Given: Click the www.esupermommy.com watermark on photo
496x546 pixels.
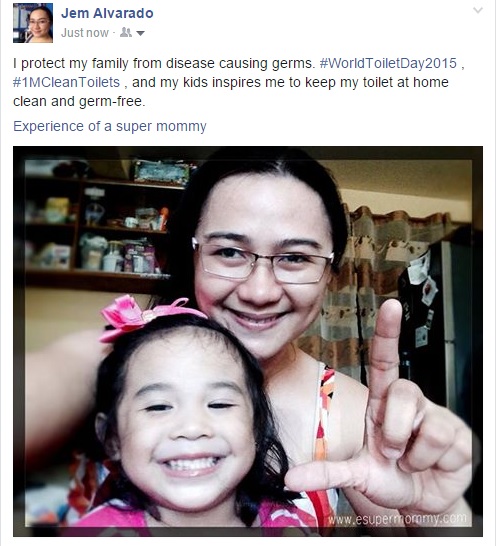Looking at the screenshot, I should pos(397,519).
